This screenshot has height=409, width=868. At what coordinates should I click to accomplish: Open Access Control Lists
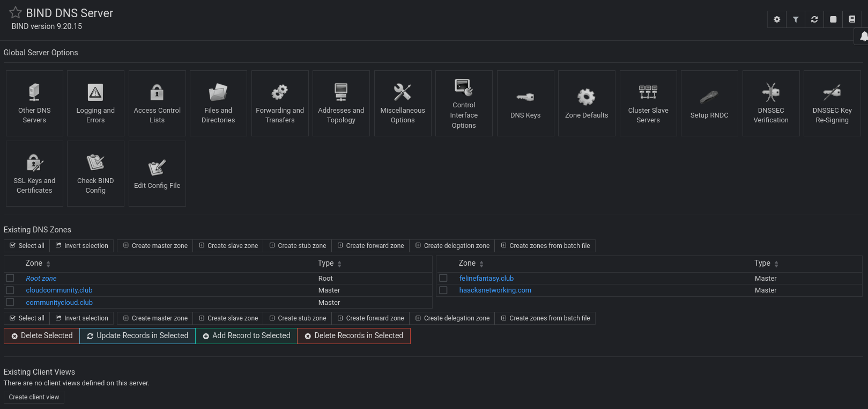pyautogui.click(x=157, y=103)
